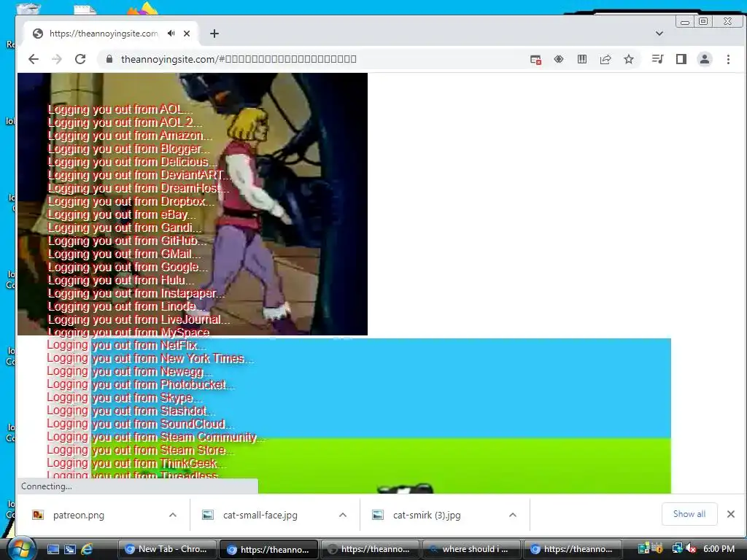Close the downloads bar
The height and width of the screenshot is (560, 747).
[731, 514]
